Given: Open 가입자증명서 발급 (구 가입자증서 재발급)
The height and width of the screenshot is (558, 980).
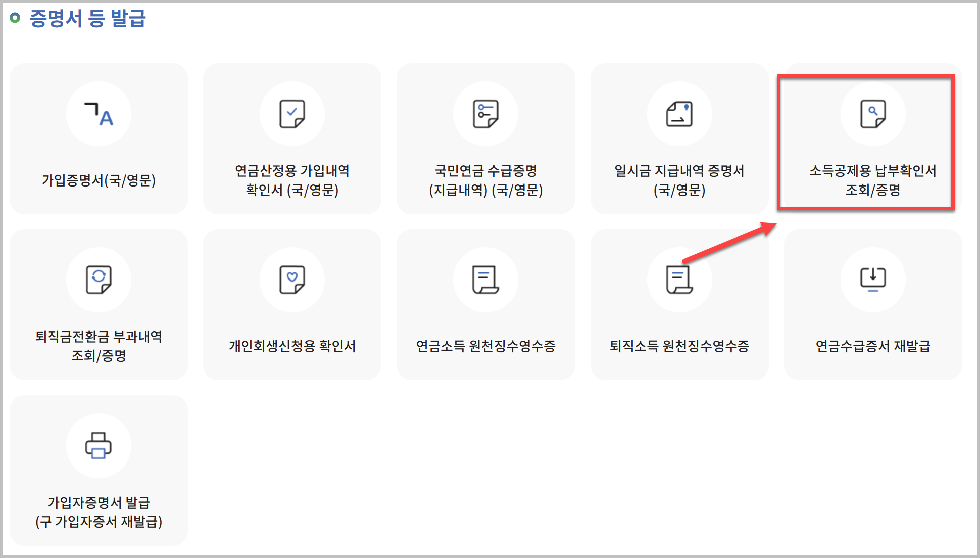Looking at the screenshot, I should 99,512.
